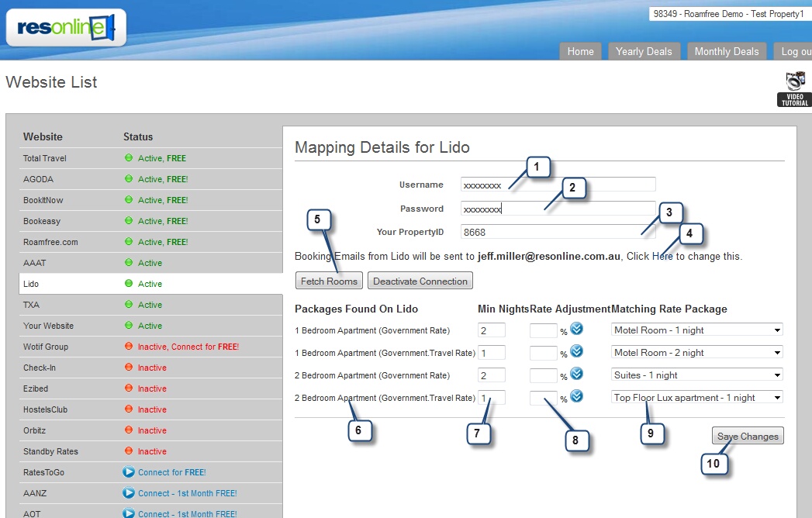This screenshot has width=812, height=518.
Task: Open Connect for FREE link for RatesToGo
Action: pyautogui.click(x=172, y=472)
